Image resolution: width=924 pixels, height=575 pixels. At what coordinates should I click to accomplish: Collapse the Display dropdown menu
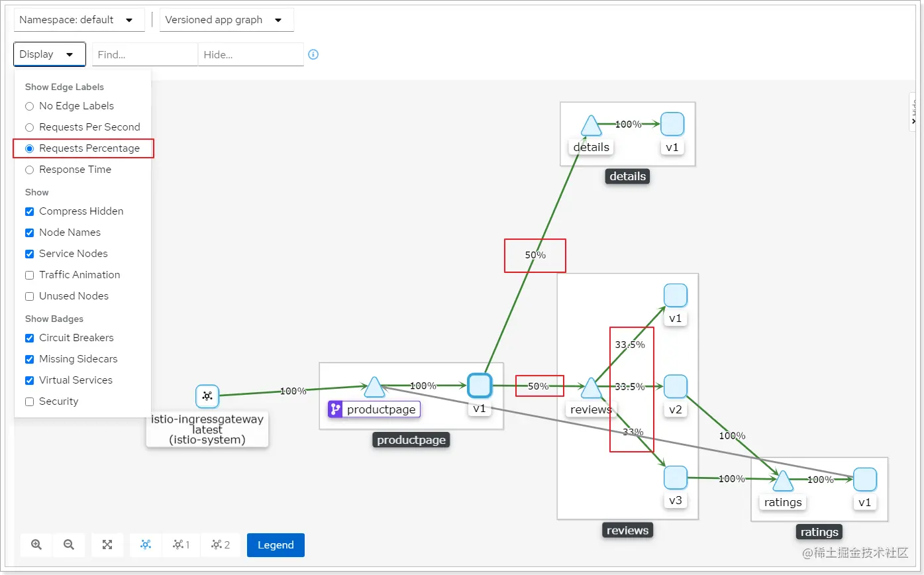(50, 54)
